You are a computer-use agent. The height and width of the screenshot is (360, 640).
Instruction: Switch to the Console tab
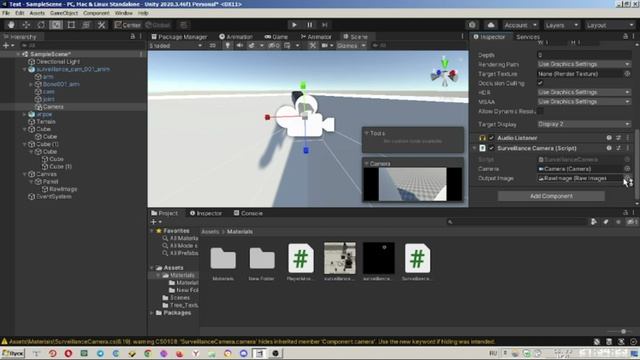pos(248,213)
